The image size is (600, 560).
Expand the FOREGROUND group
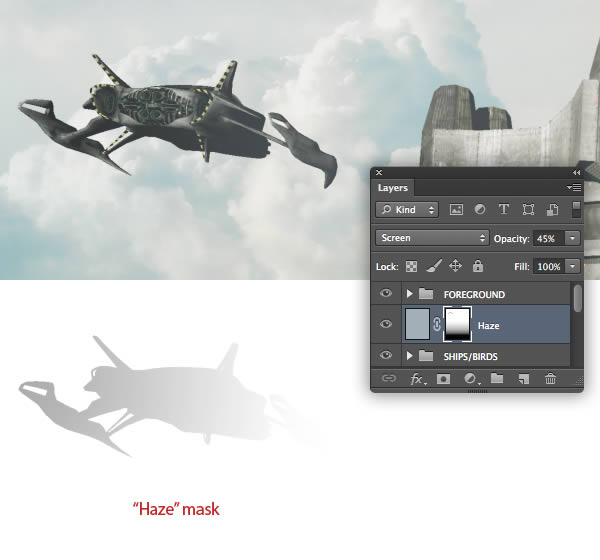pos(409,294)
